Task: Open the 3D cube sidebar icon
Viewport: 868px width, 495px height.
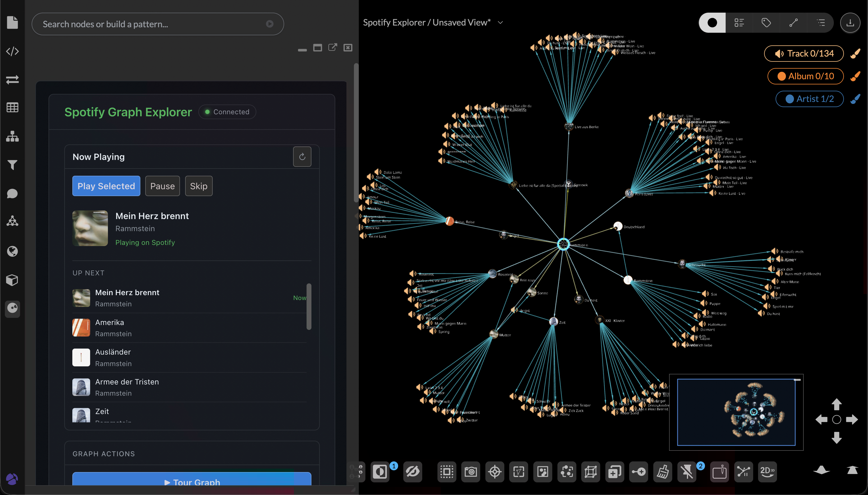Action: (12, 280)
